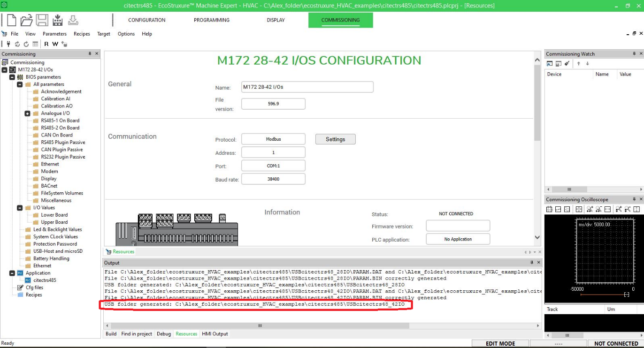Click the down arrow in Commissioning Watch

pos(587,63)
